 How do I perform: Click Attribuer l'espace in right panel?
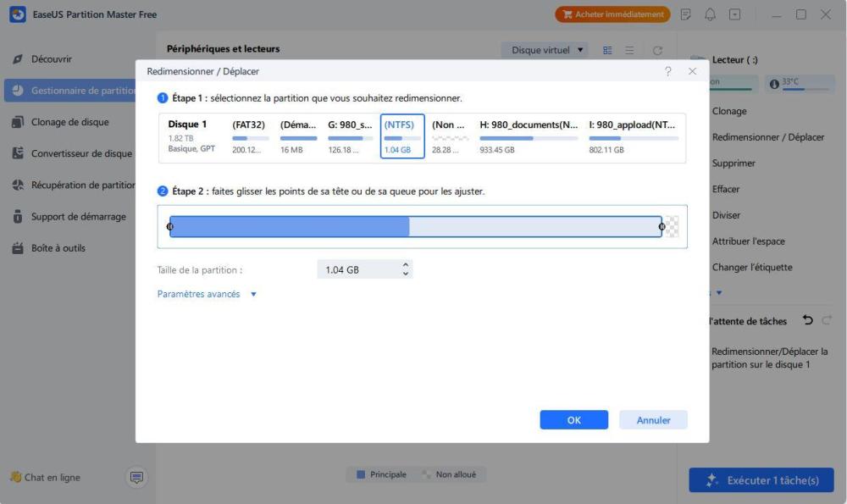click(748, 241)
